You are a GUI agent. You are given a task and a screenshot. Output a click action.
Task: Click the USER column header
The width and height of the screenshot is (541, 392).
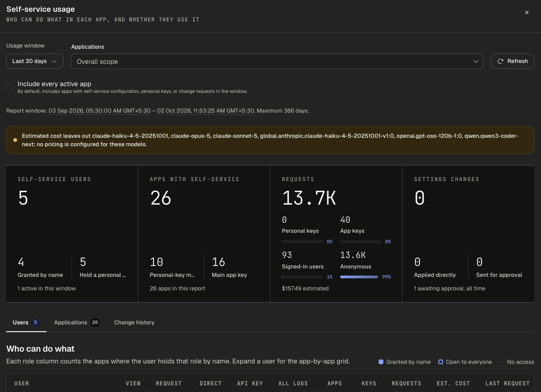22,384
